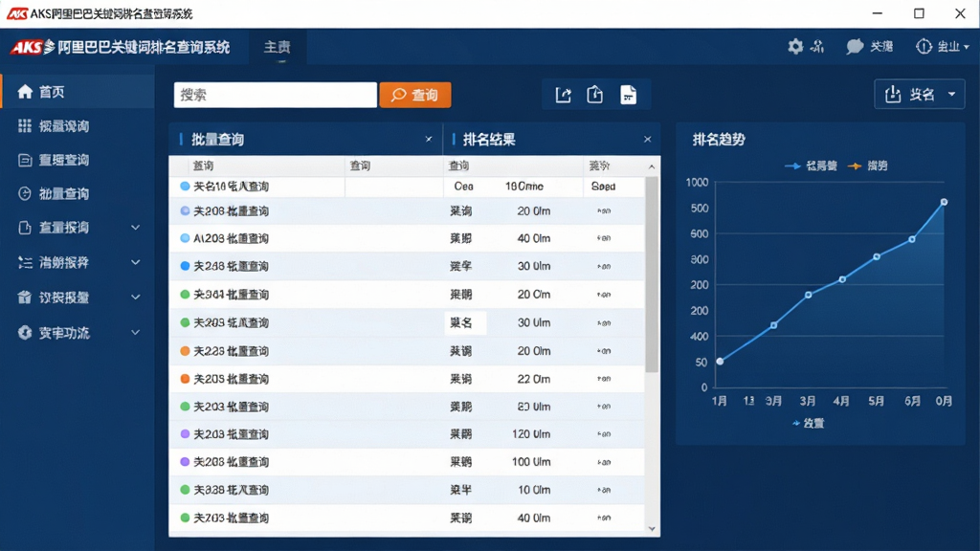Viewport: 980px width, 551px height.
Task: Expand the sidebar item with blank page icon
Action: (x=135, y=228)
